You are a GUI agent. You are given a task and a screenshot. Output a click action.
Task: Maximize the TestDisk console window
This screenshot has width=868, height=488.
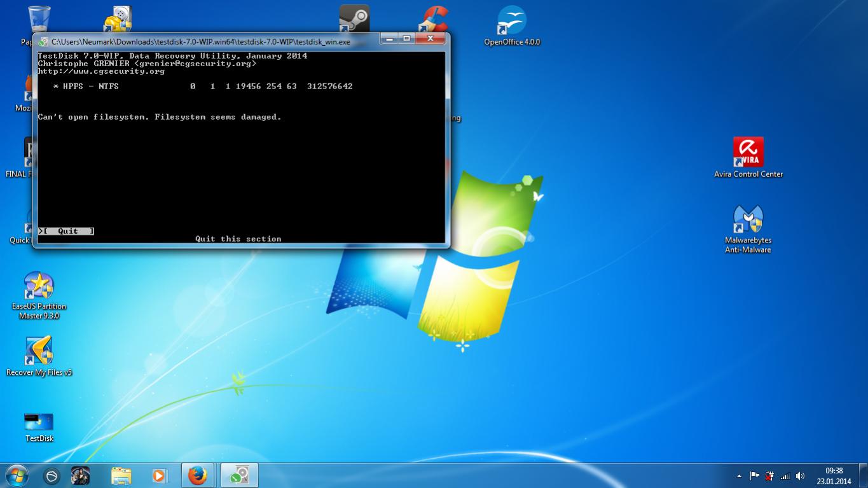pos(407,39)
